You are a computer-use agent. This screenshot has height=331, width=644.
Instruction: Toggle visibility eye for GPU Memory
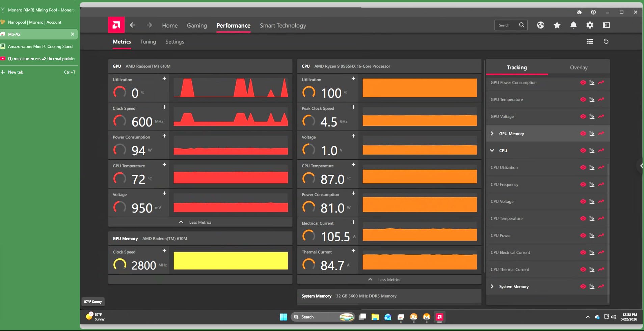583,134
